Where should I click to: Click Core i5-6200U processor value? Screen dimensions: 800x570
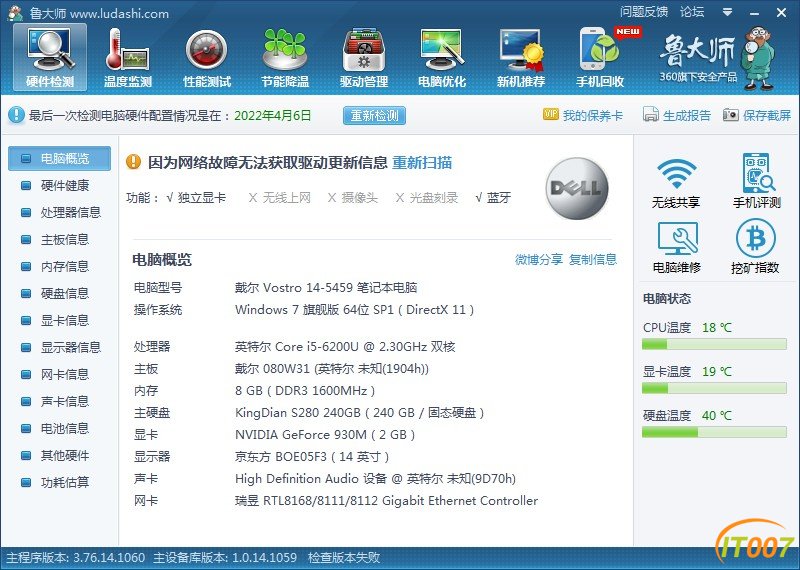tap(345, 347)
